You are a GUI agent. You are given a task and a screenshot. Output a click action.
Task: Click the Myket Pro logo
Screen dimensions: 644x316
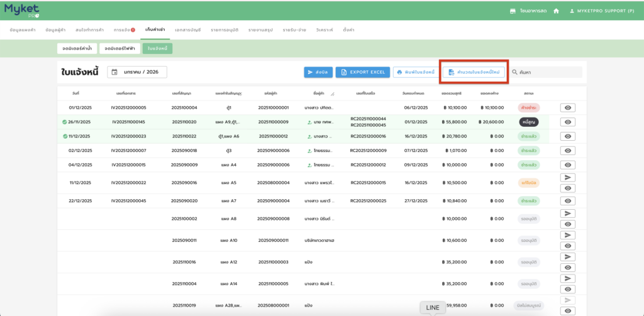point(21,11)
